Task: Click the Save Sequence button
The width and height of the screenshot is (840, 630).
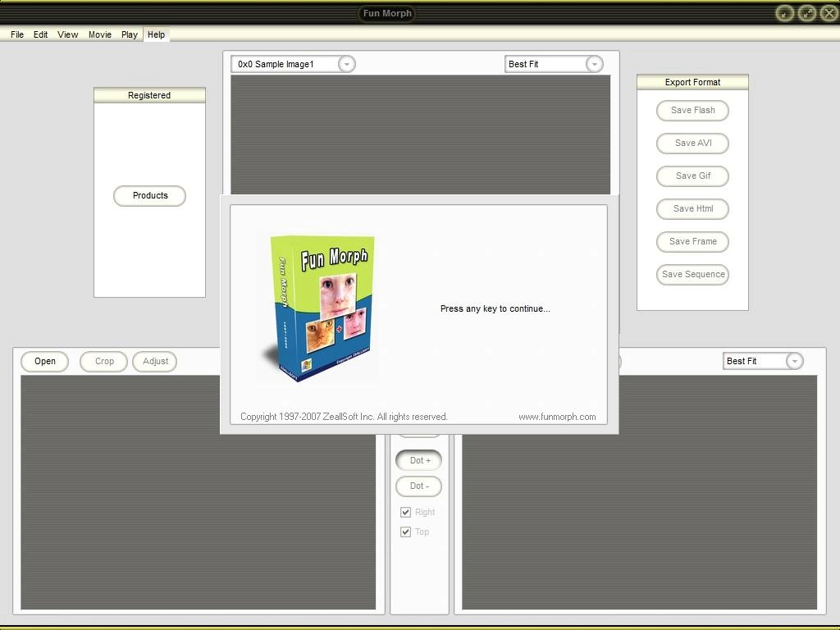Action: click(x=692, y=274)
